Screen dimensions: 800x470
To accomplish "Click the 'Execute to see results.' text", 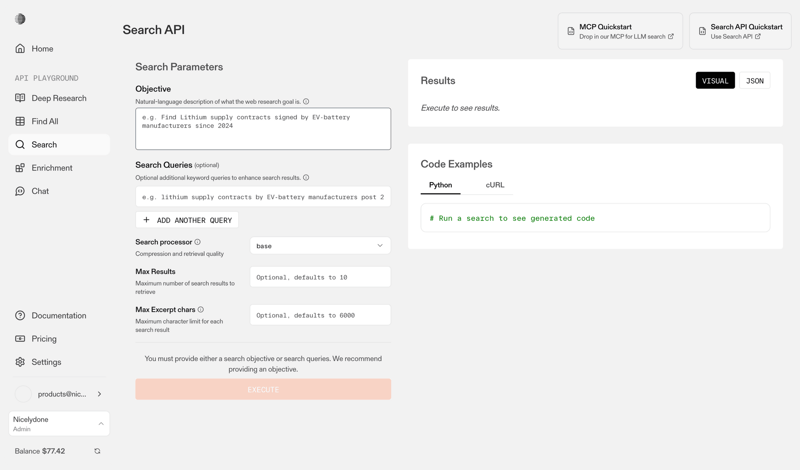I will (x=460, y=108).
